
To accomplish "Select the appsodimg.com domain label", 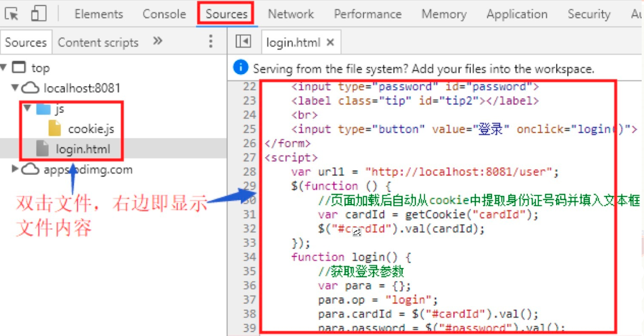I will 88,170.
